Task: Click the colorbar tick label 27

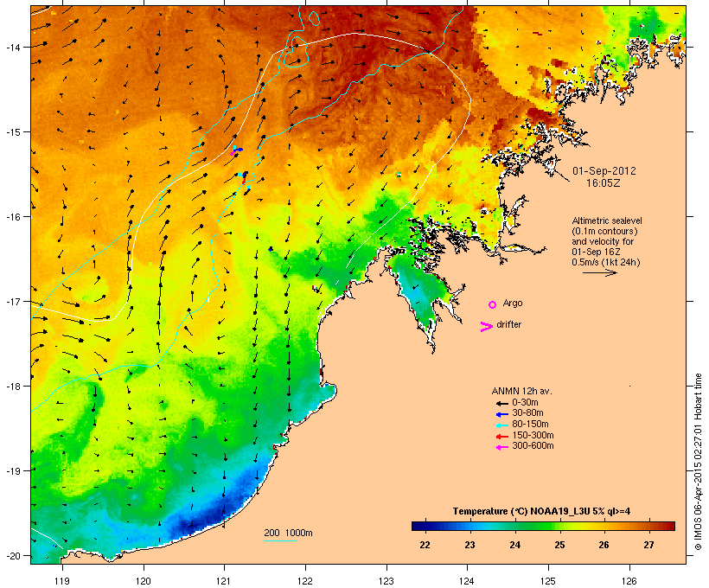Action: (648, 545)
